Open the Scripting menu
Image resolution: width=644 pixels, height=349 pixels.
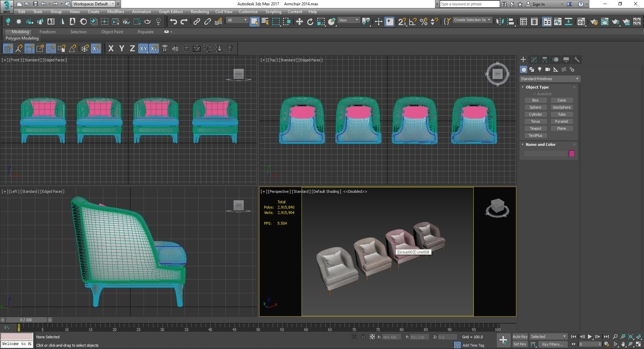click(x=273, y=12)
